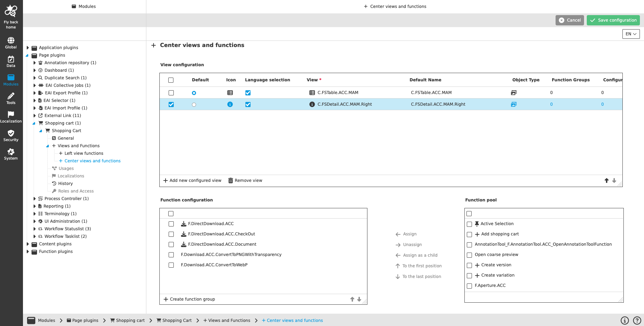Select the Tools icon in the sidebar
Viewport: 644px width, 326px height.
coord(11,97)
